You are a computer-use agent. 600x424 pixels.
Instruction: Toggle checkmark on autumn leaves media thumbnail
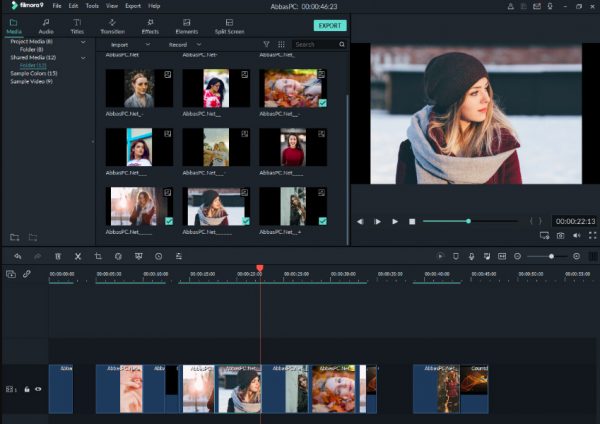(x=323, y=103)
